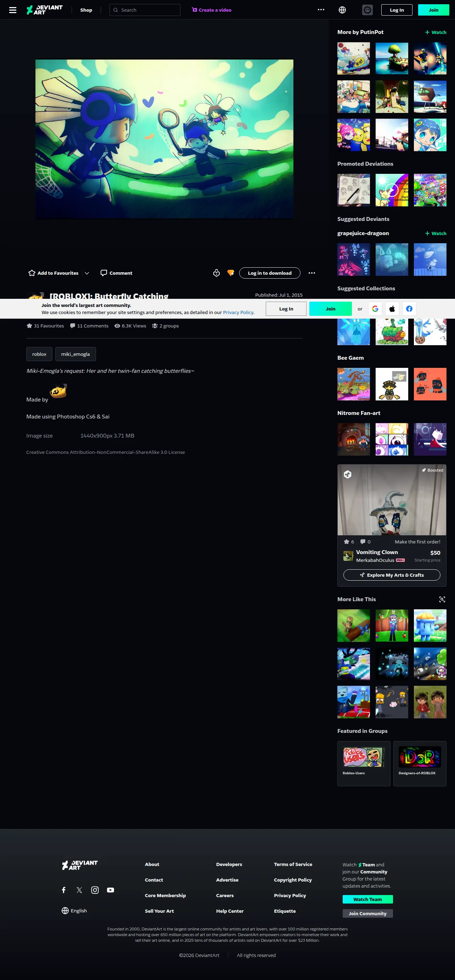Click the eye icon beside 6.3K Views
The height and width of the screenshot is (980, 455).
click(117, 326)
